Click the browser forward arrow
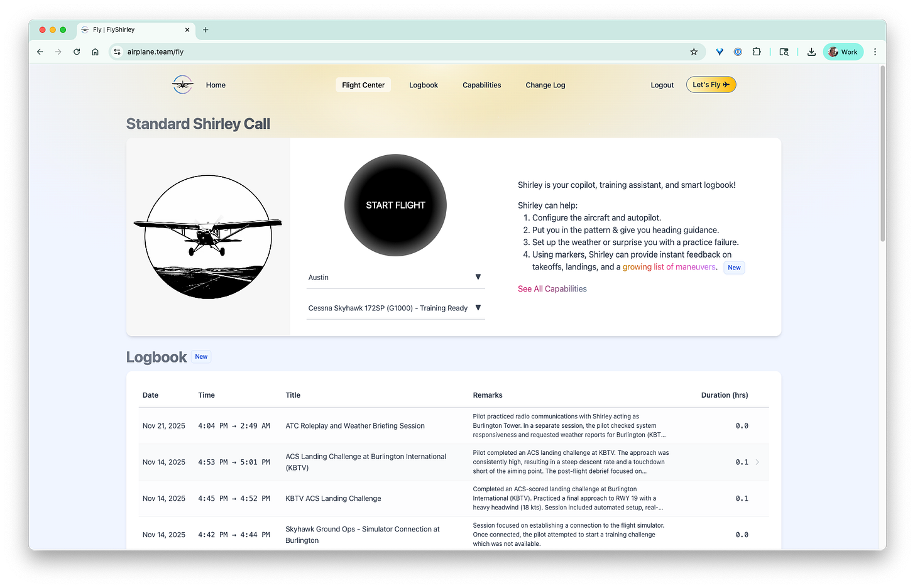The image size is (915, 588). (x=58, y=52)
